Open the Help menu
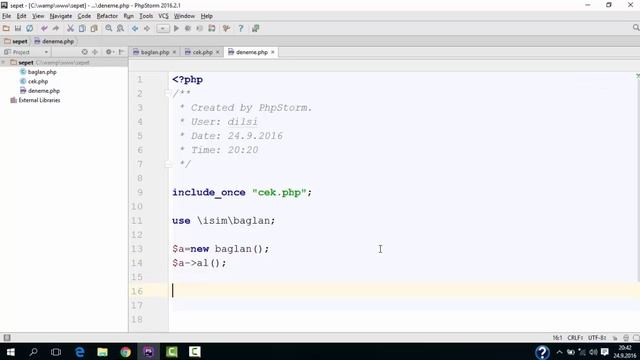The width and height of the screenshot is (640, 360). [207, 16]
